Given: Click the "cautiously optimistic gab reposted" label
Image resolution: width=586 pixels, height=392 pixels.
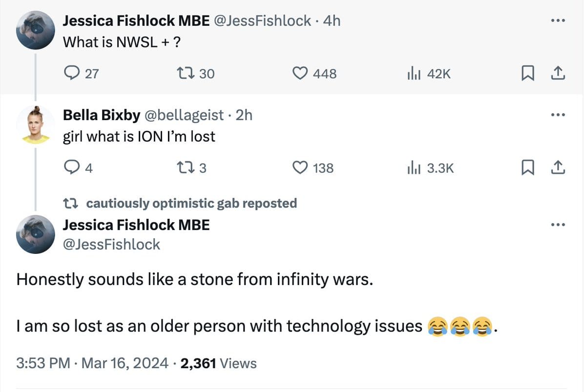Looking at the screenshot, I should pyautogui.click(x=191, y=203).
